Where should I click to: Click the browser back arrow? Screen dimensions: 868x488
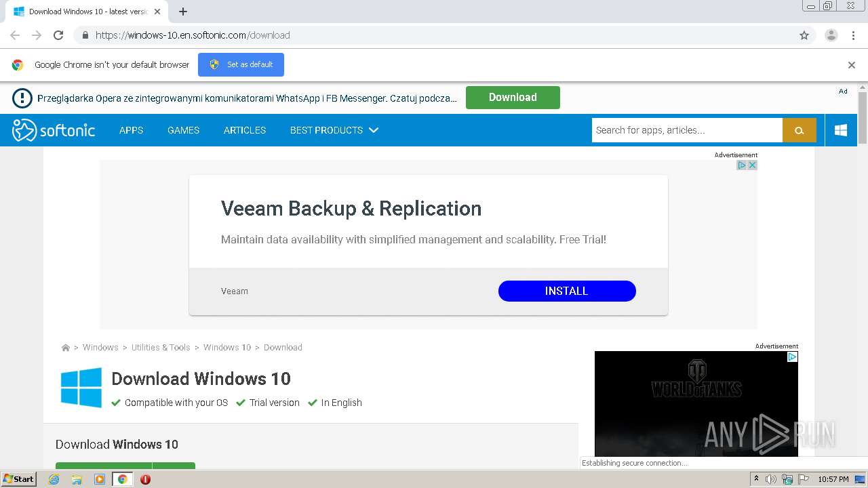pyautogui.click(x=15, y=35)
